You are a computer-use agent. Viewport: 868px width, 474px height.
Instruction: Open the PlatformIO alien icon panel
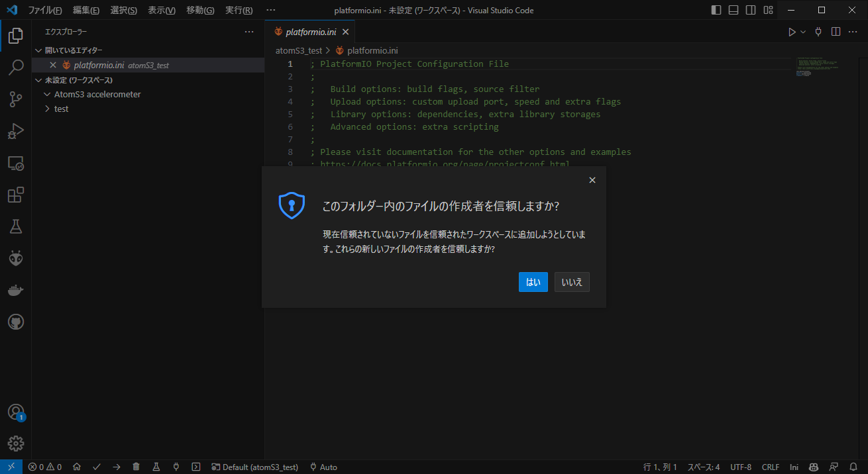coord(16,258)
